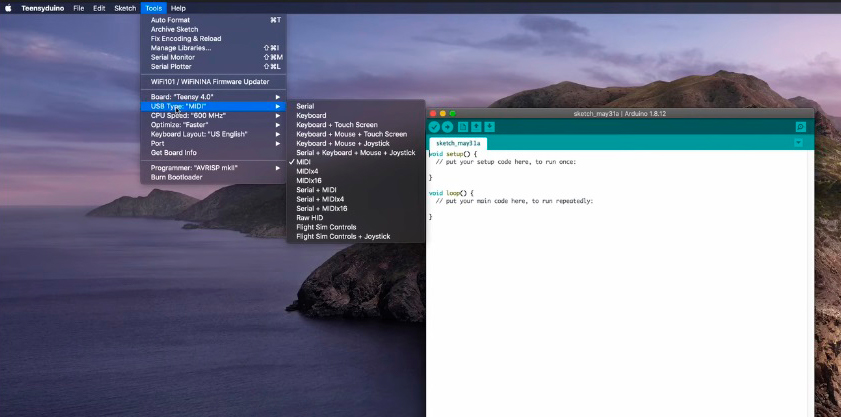Expand the Port submenu
This screenshot has height=417, width=841.
[213, 144]
